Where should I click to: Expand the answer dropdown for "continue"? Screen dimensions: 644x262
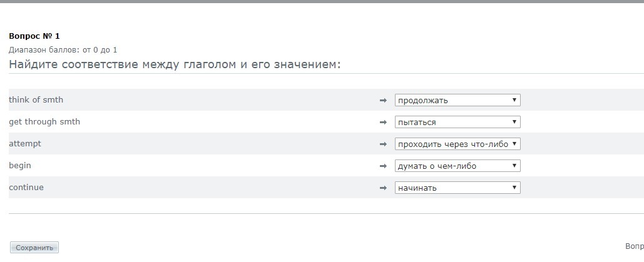coord(457,188)
